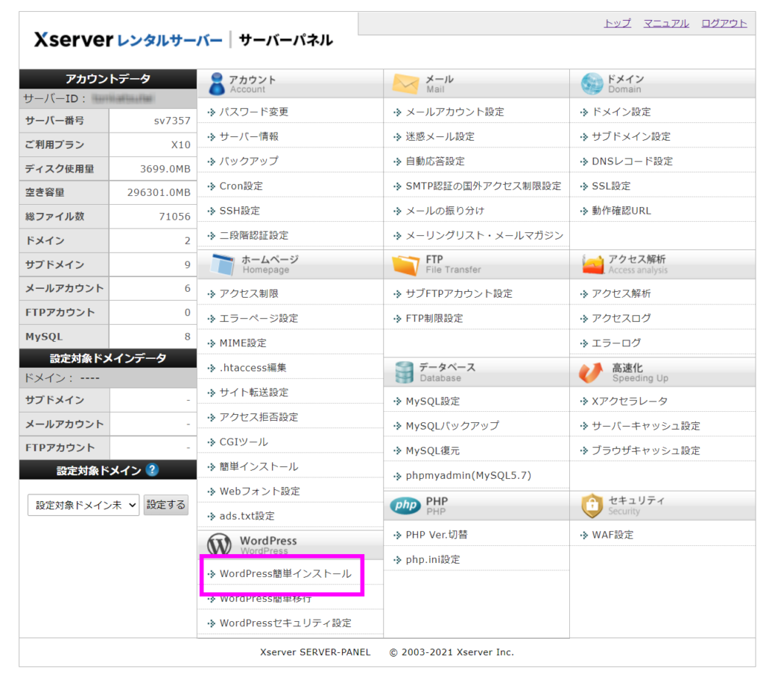Open 迷惑メール設定
This screenshot has width=763, height=700.
point(440,137)
